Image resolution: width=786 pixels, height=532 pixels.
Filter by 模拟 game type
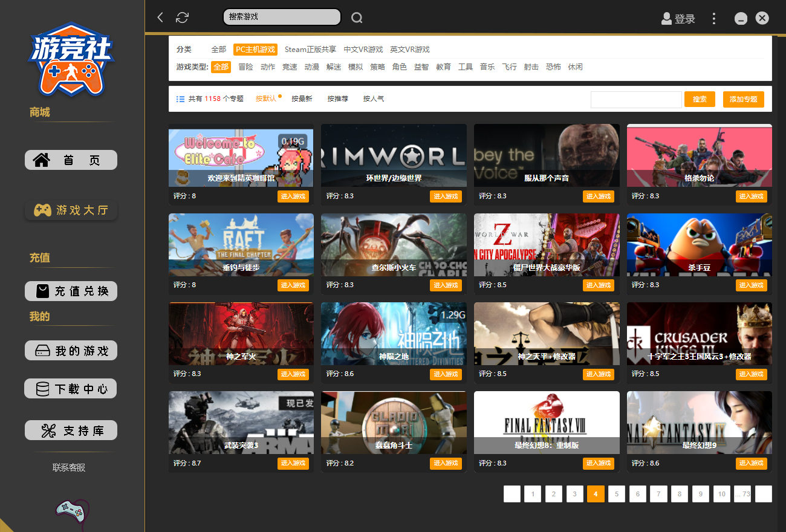[356, 67]
